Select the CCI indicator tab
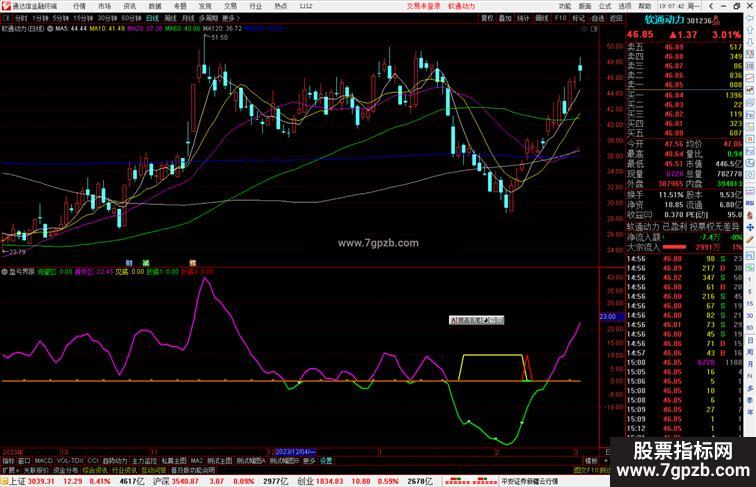Screen dimensions: 756x487 (93, 461)
